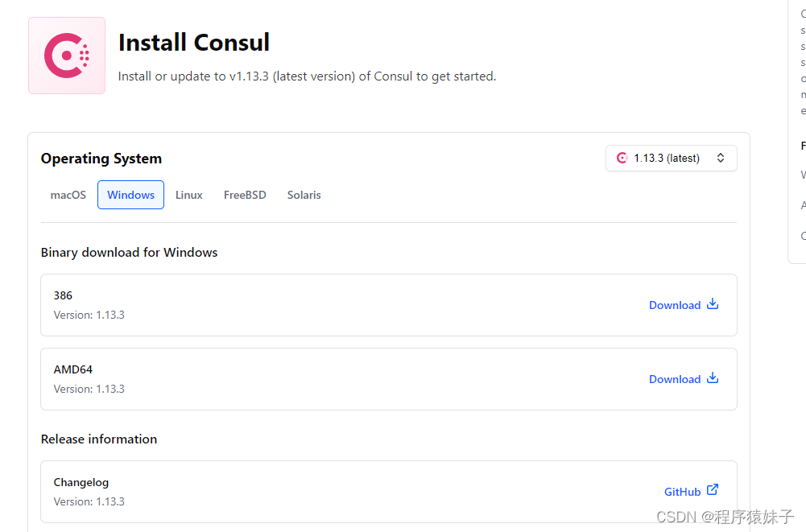This screenshot has height=532, width=806.
Task: Click Version: 1.13.3 under 386
Action: click(89, 315)
